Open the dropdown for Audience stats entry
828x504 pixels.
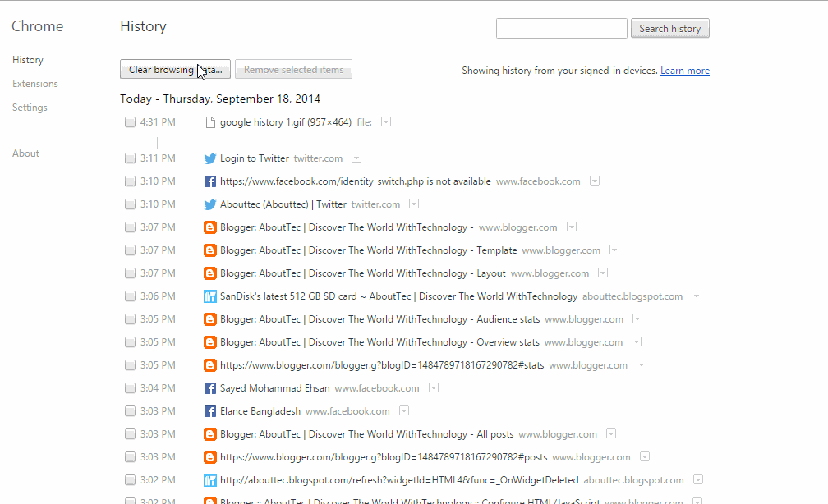click(x=637, y=318)
